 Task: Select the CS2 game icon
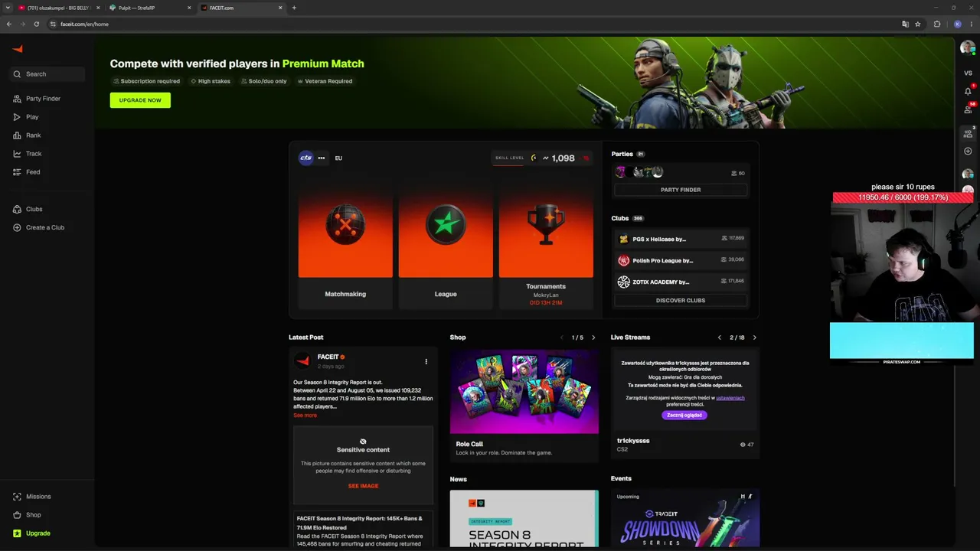306,158
